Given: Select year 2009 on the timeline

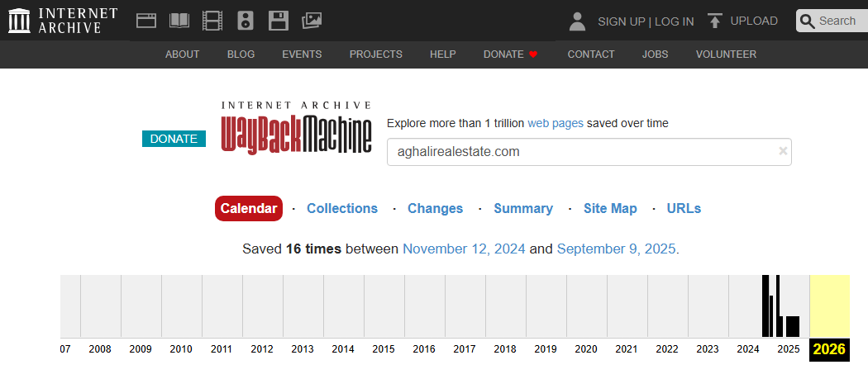Looking at the screenshot, I should [141, 349].
